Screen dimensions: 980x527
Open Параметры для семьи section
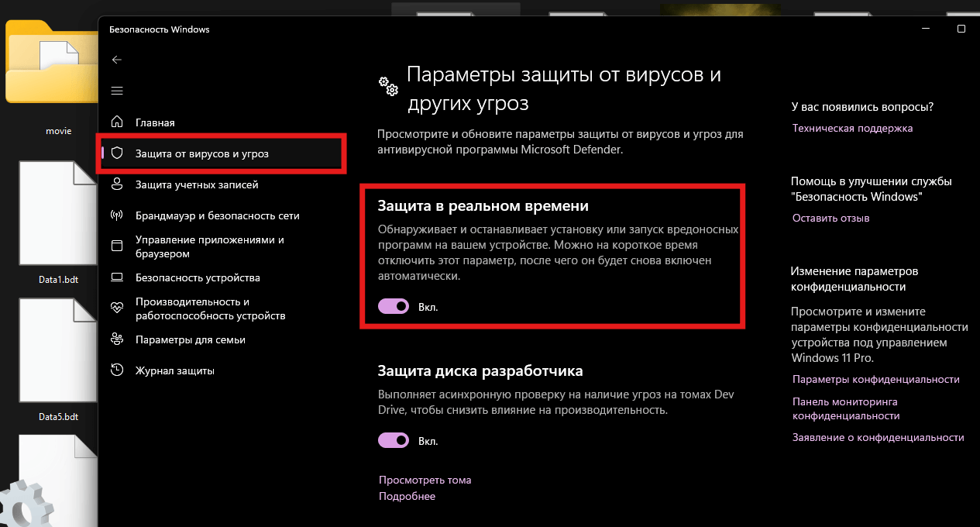[191, 339]
